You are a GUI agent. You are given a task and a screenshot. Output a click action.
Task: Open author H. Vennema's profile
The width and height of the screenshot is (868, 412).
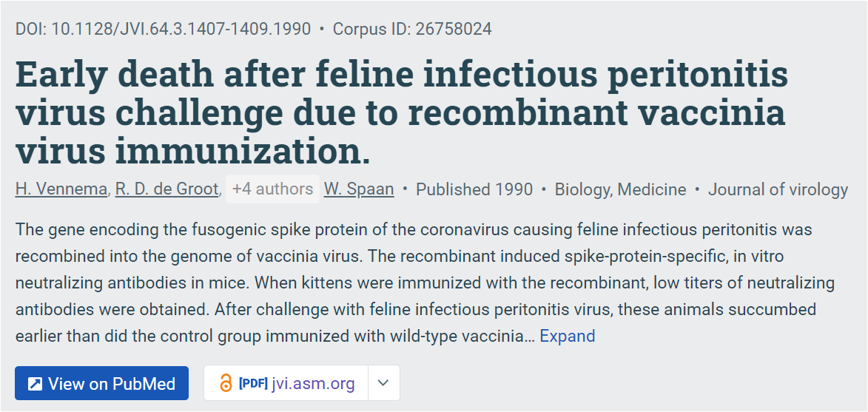[61, 189]
